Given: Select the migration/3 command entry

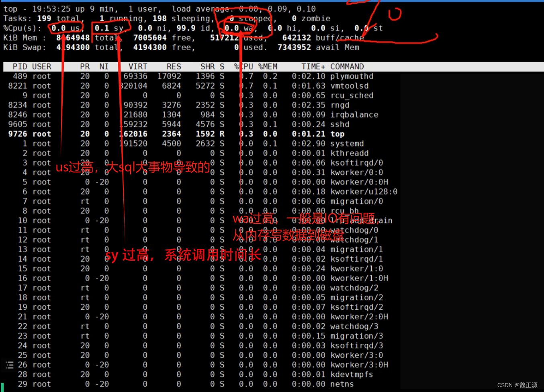Looking at the screenshot, I should click(x=357, y=336).
